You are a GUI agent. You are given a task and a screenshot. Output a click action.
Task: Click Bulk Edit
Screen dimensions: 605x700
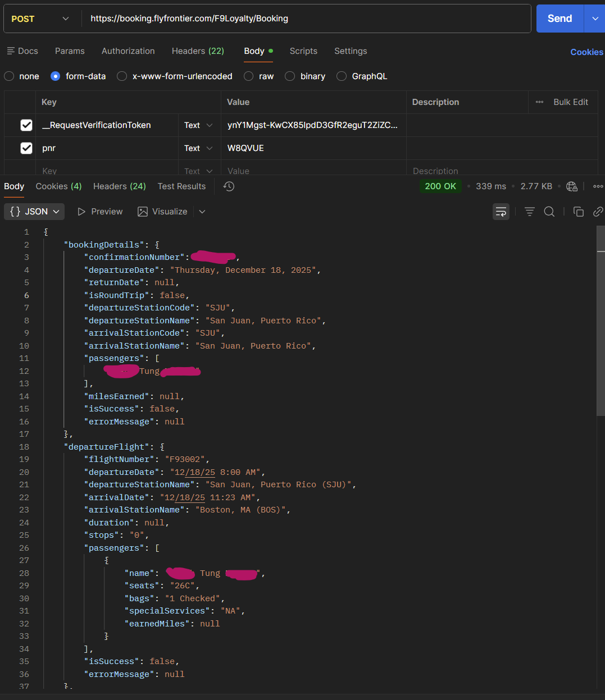click(571, 102)
